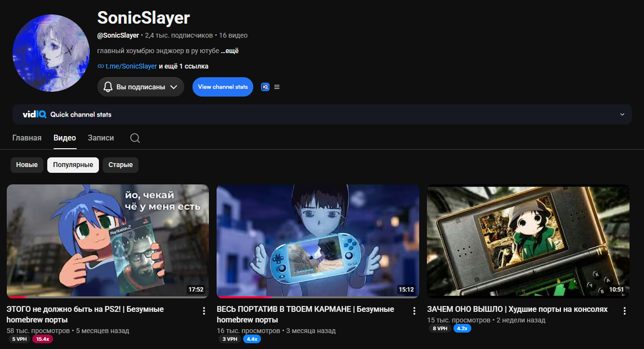Image resolution: width=644 pixels, height=349 pixels.
Task: Switch to the Видео tab
Action: [65, 138]
